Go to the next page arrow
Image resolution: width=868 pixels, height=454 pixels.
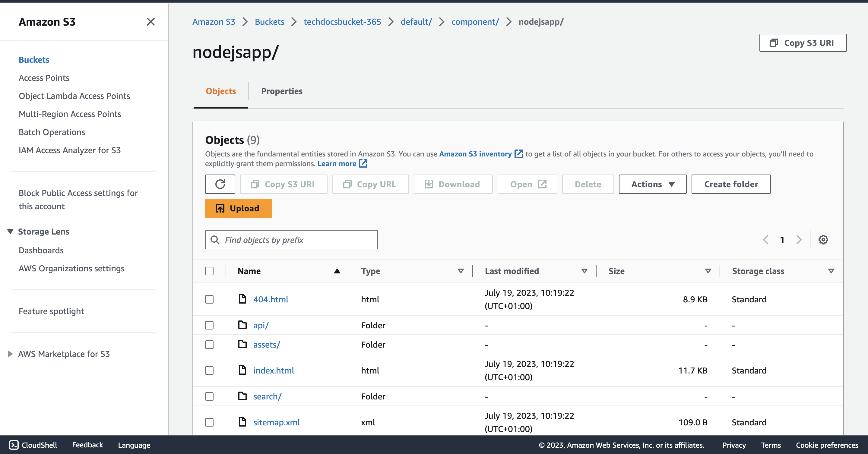799,240
